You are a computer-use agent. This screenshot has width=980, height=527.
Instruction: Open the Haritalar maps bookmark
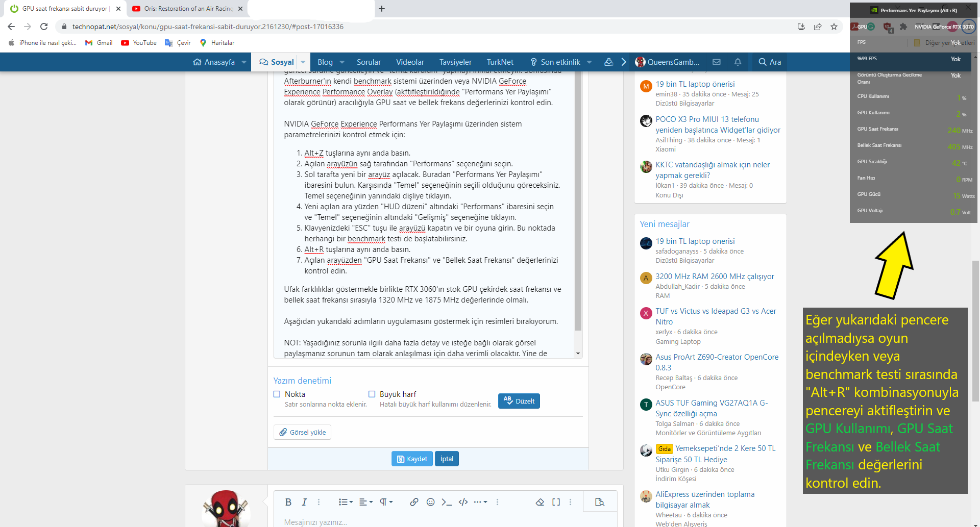pyautogui.click(x=217, y=43)
